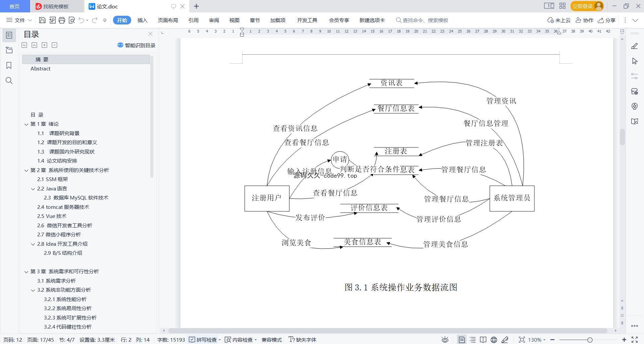Collapse 第1章 绪论 in outline
Image resolution: width=644 pixels, height=344 pixels.
(26, 124)
